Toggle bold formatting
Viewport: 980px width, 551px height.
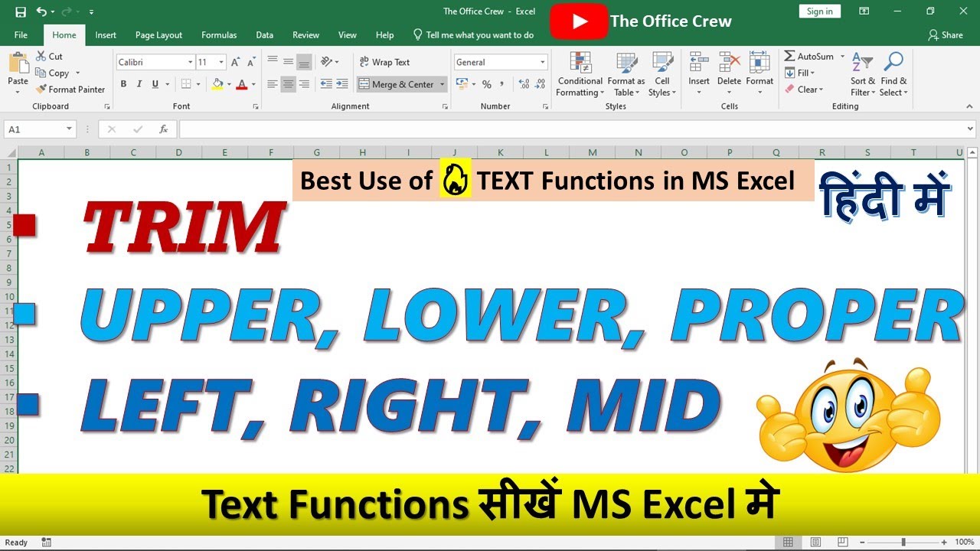click(123, 84)
